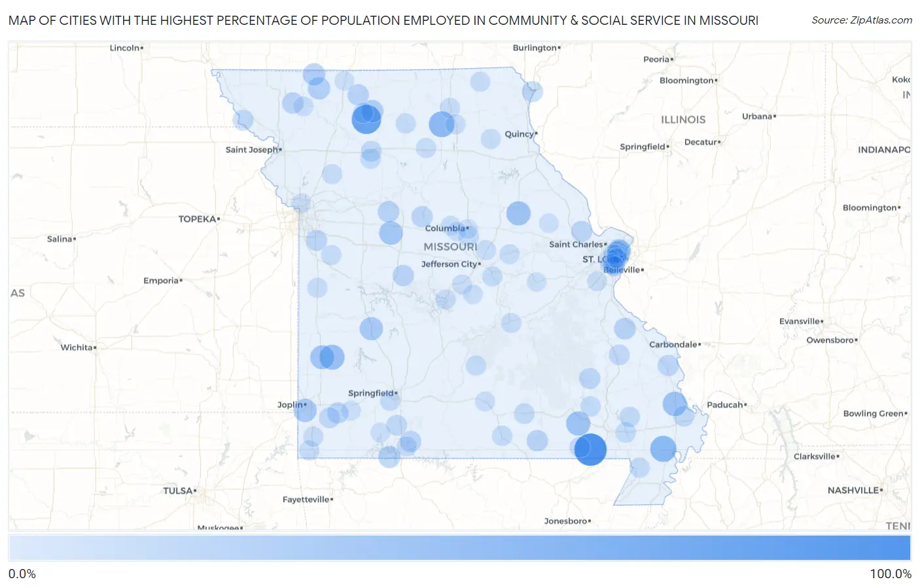
Task: Click the dark blue bubble in north-central Missouri
Action: click(x=366, y=119)
